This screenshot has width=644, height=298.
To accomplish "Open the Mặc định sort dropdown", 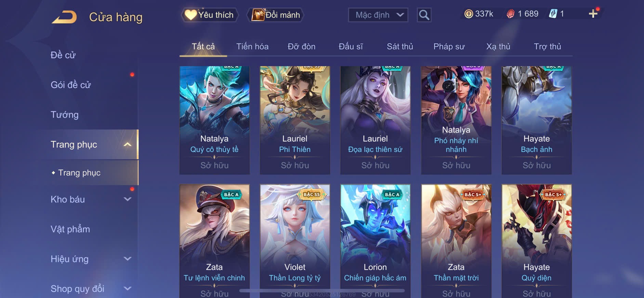I will pyautogui.click(x=378, y=15).
